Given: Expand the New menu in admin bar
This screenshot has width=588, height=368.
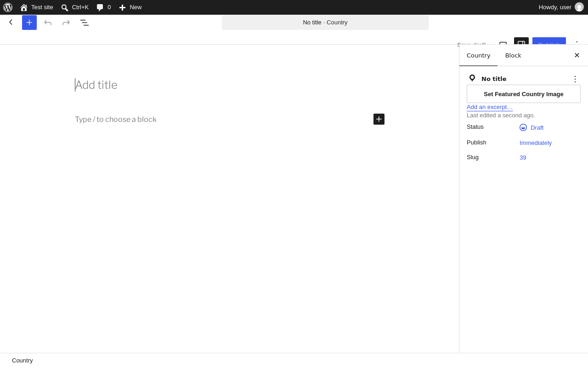Looking at the screenshot, I should [130, 7].
